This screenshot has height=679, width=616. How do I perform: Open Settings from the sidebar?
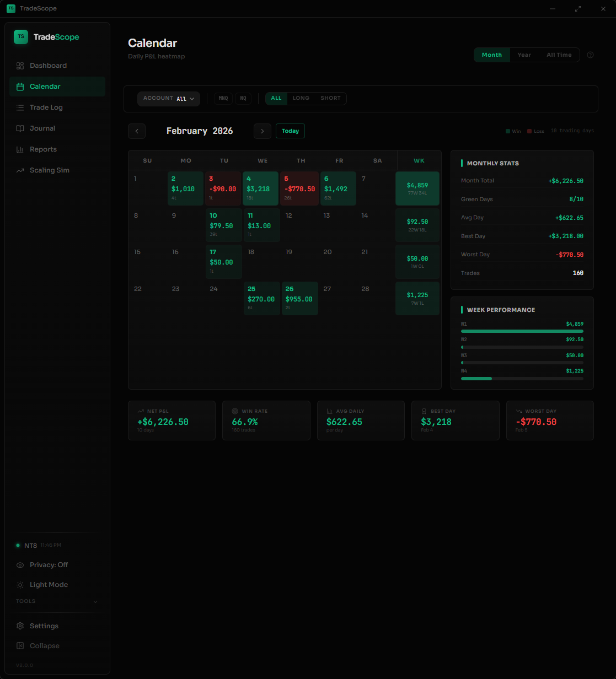point(44,626)
